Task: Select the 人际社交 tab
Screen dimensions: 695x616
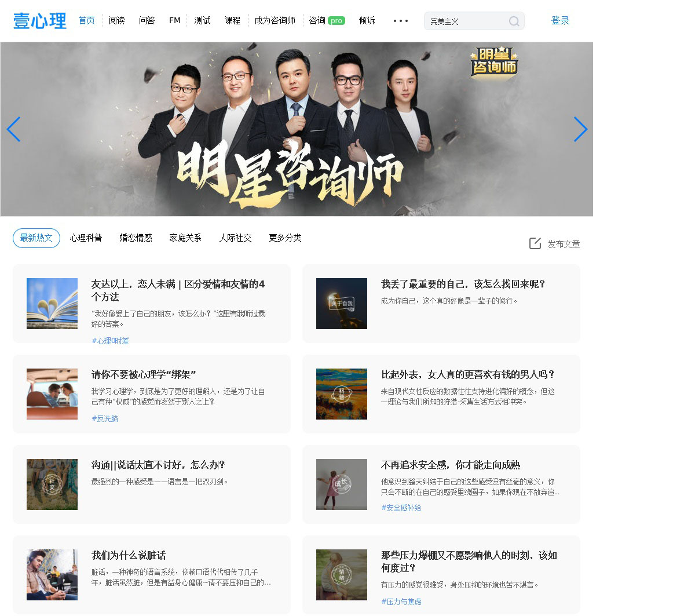Action: (x=236, y=238)
